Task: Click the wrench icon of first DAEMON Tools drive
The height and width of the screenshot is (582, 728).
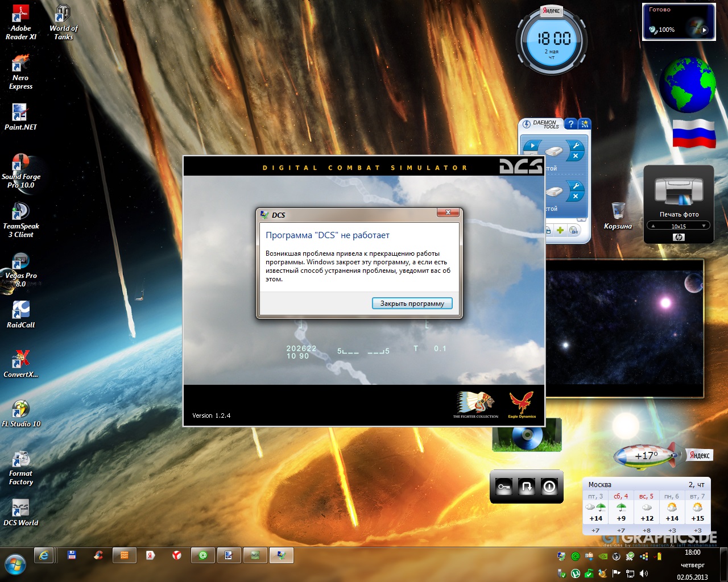Action: [576, 145]
